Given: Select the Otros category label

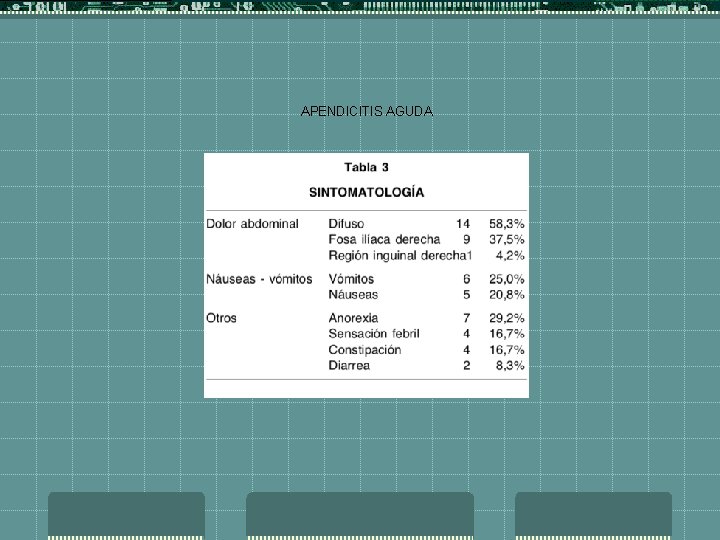Looking at the screenshot, I should tap(221, 318).
